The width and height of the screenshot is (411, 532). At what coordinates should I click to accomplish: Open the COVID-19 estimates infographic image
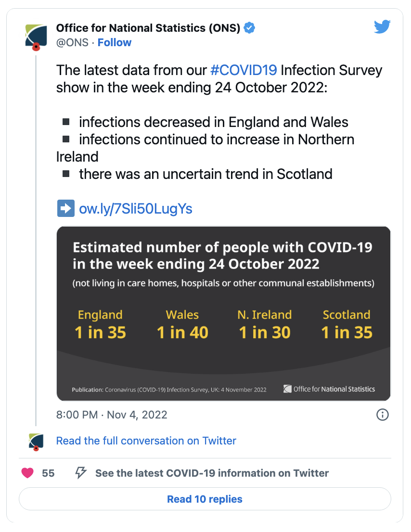click(224, 314)
